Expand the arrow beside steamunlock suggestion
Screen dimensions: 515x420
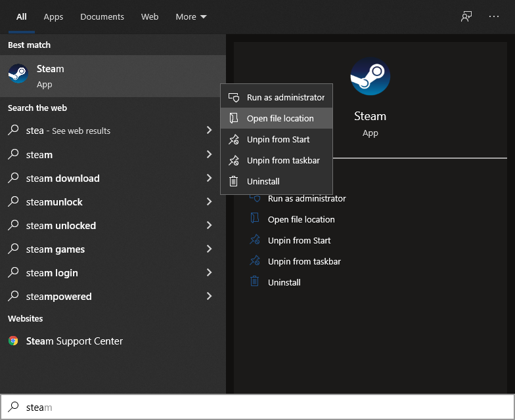pyautogui.click(x=209, y=202)
